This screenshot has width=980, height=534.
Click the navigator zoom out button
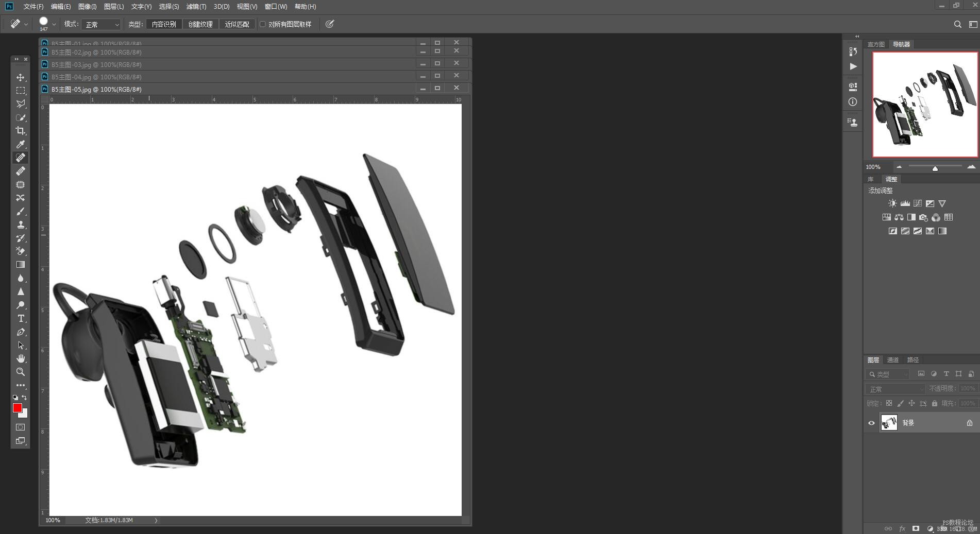[x=899, y=167]
